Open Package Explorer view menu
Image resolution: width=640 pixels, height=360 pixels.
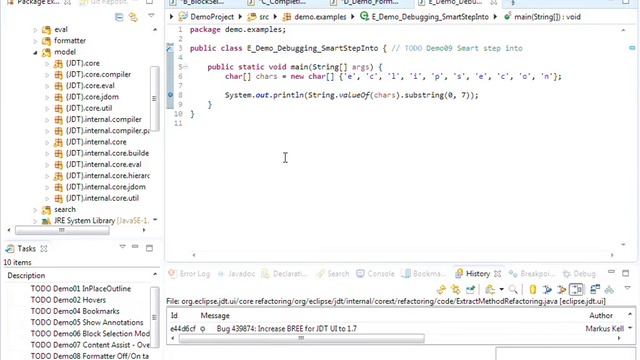point(151,16)
